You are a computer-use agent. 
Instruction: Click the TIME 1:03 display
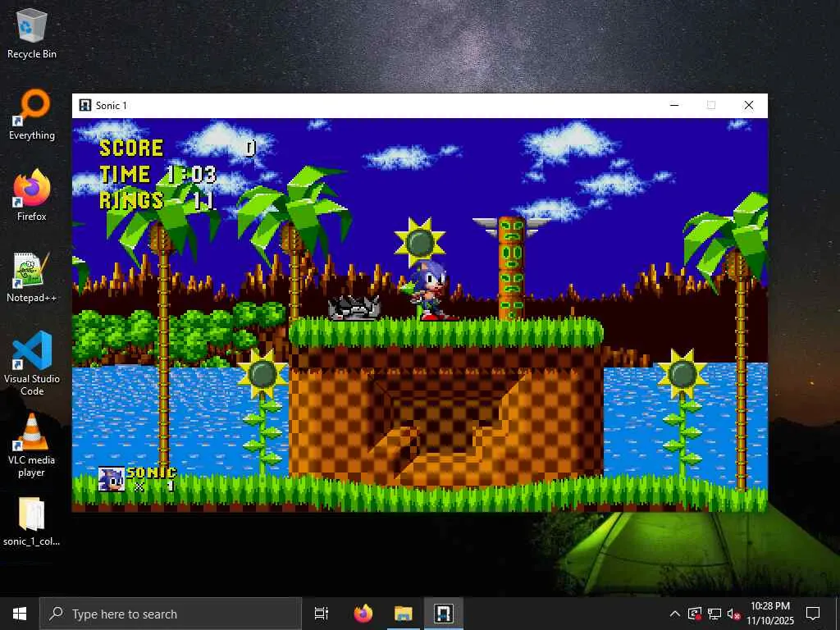[157, 174]
